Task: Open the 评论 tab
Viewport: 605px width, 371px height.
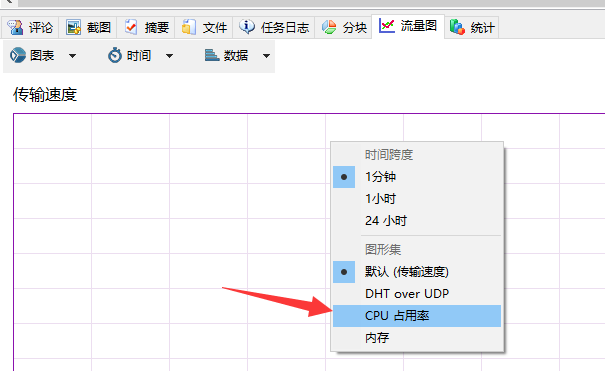Action: [30, 27]
